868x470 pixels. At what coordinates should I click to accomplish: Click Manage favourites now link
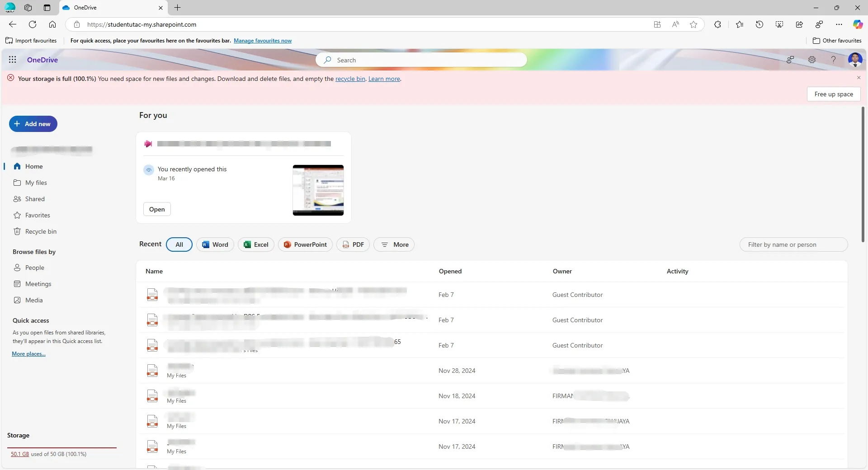[x=263, y=41]
